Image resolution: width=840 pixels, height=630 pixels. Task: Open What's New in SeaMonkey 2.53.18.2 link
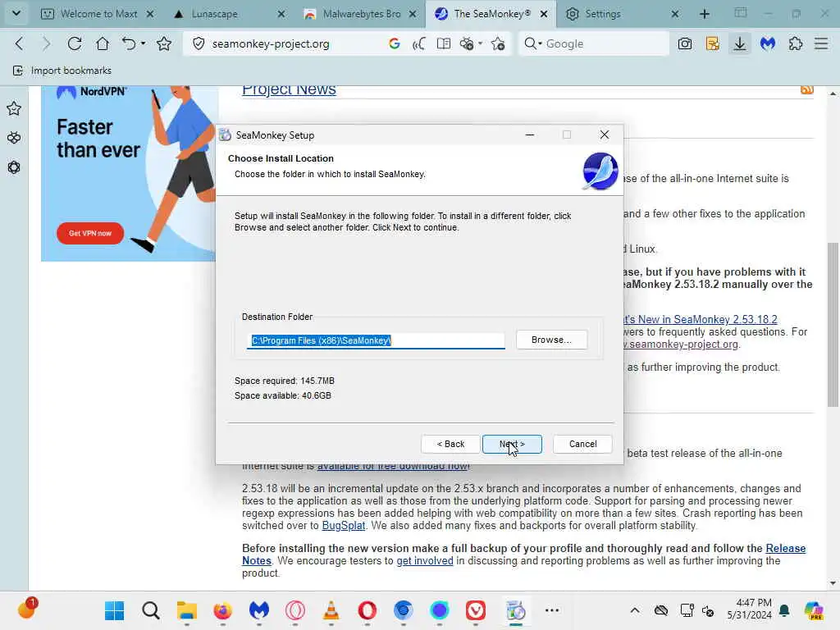[701, 319]
